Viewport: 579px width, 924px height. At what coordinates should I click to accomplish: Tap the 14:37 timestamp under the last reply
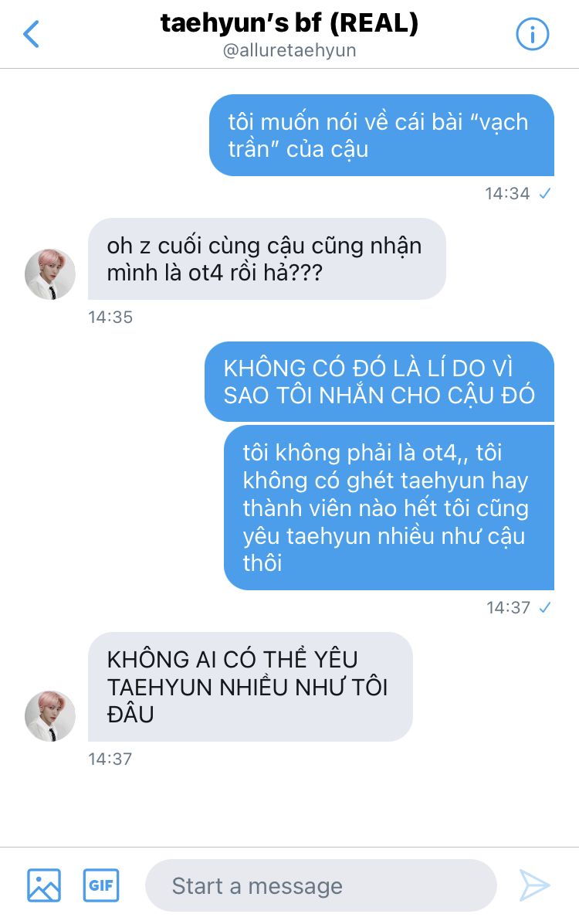click(x=110, y=759)
